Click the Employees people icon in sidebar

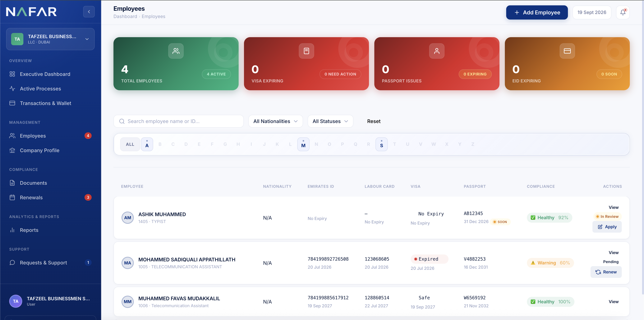coord(12,136)
